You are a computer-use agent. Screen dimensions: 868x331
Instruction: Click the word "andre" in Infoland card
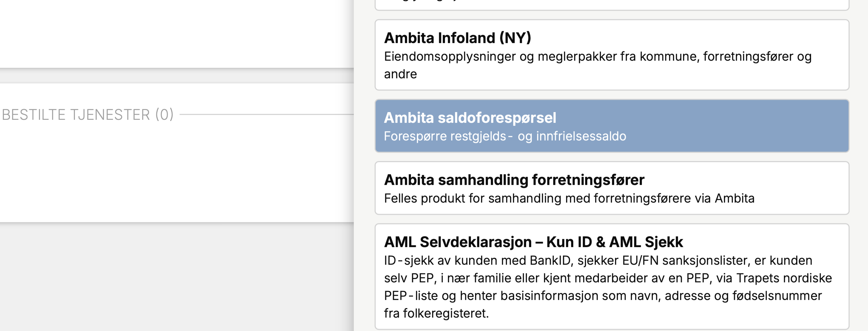400,74
